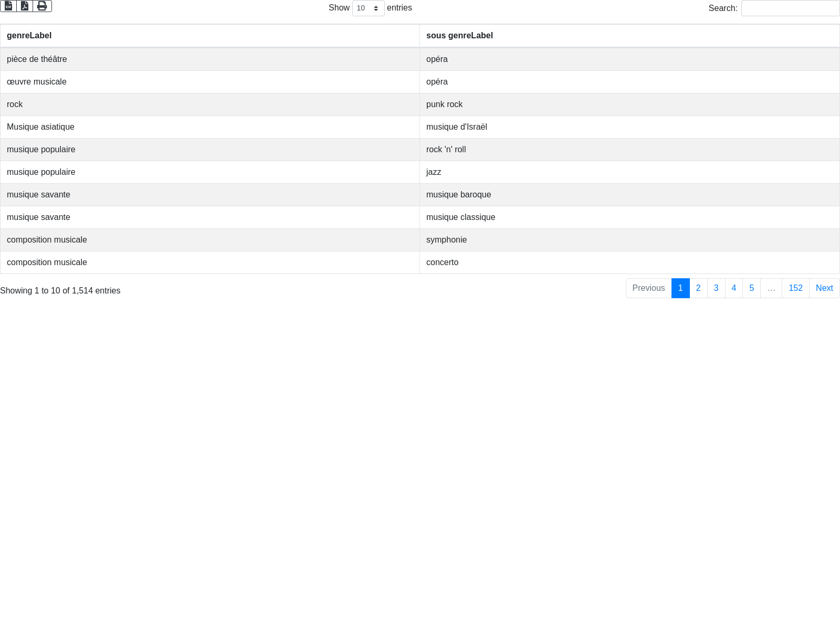Open page 4 of the table
The width and height of the screenshot is (840, 630).
734,288
